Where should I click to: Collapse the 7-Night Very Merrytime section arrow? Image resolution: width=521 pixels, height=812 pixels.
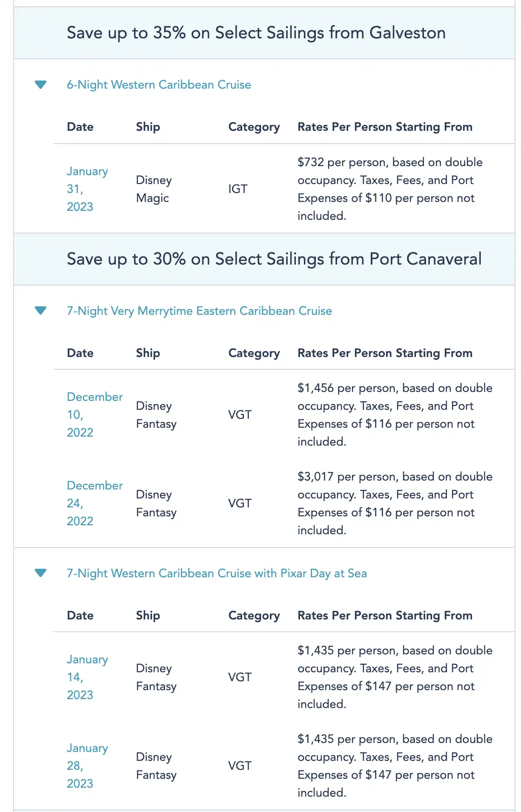click(40, 311)
